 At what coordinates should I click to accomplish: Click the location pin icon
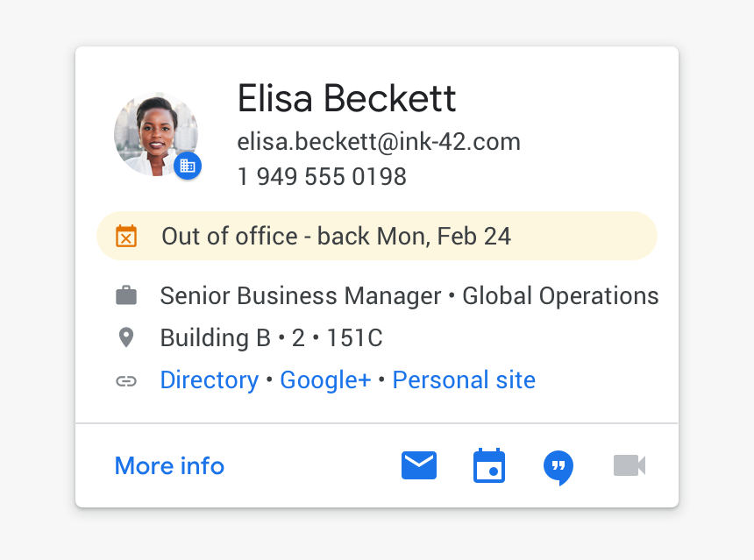point(126,337)
